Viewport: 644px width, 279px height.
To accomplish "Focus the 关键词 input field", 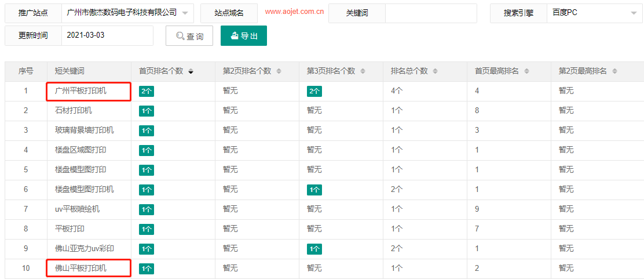I will click(431, 13).
